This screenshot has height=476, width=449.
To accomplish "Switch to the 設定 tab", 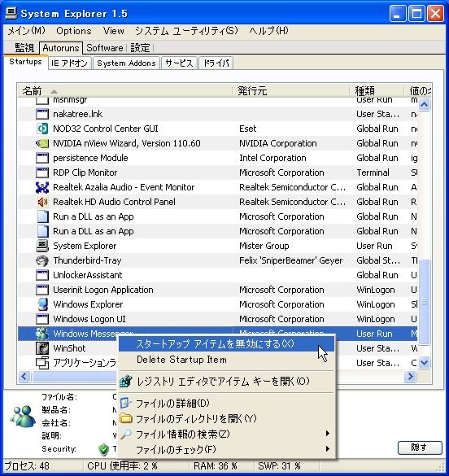I will [x=140, y=48].
